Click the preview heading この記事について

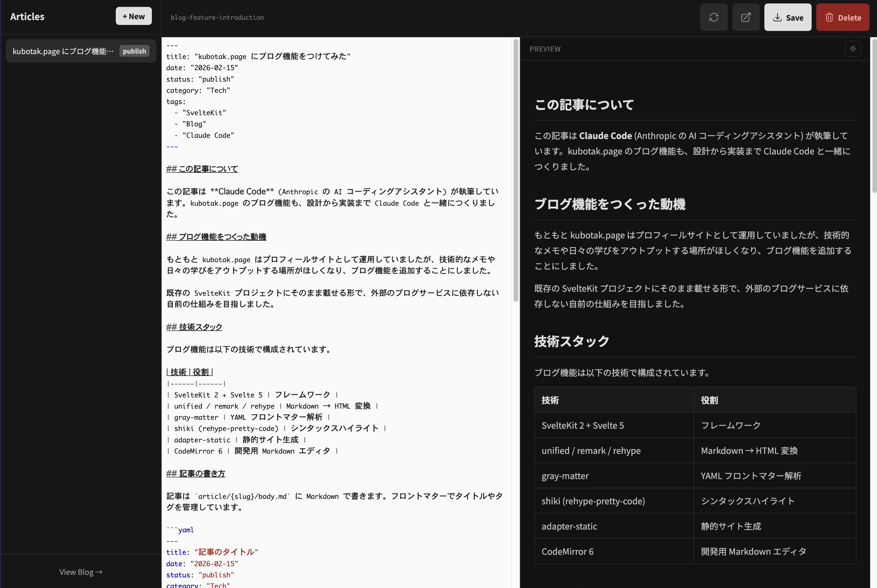click(x=584, y=105)
